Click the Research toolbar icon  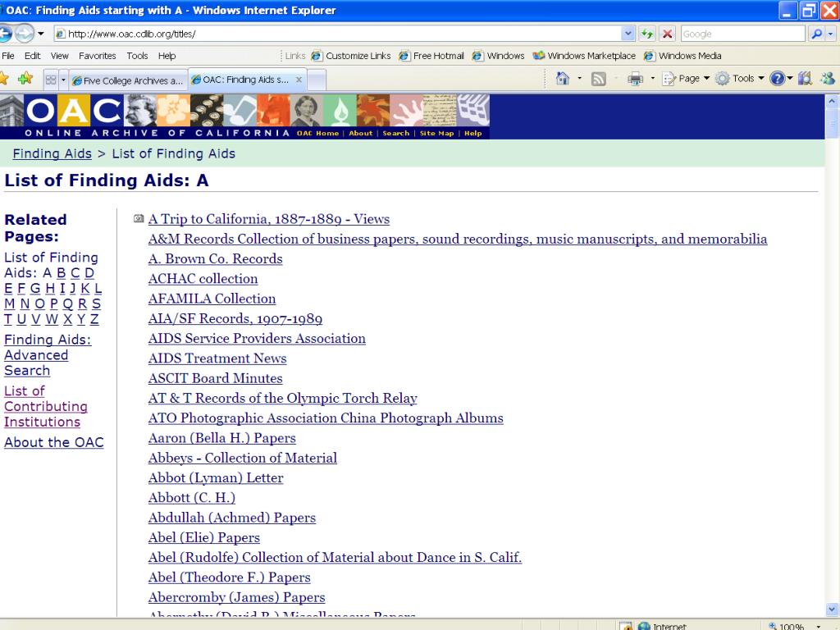(806, 78)
